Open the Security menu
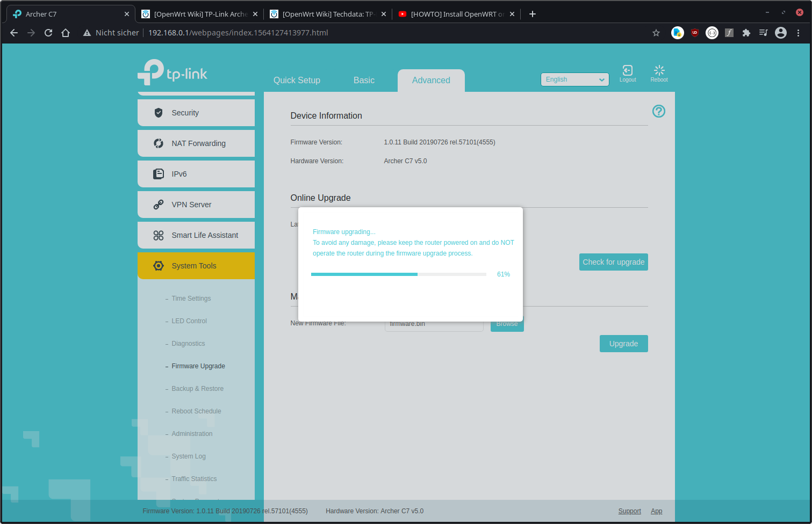This screenshot has width=812, height=524. tap(196, 113)
